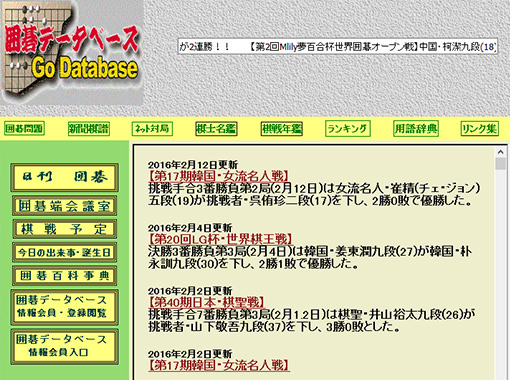The width and height of the screenshot is (510, 380).
Task: Open the bottom 第17期韓国・女流名人戦 link
Action: tap(218, 365)
